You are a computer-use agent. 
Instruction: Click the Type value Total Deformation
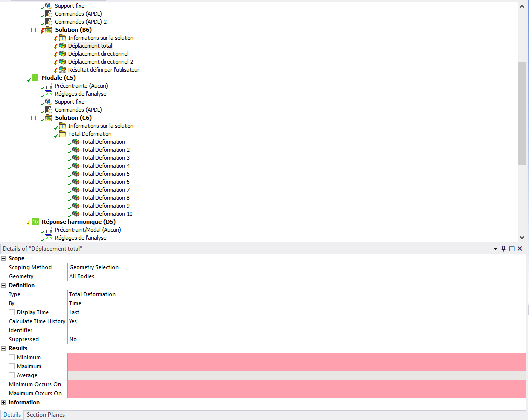click(x=297, y=294)
